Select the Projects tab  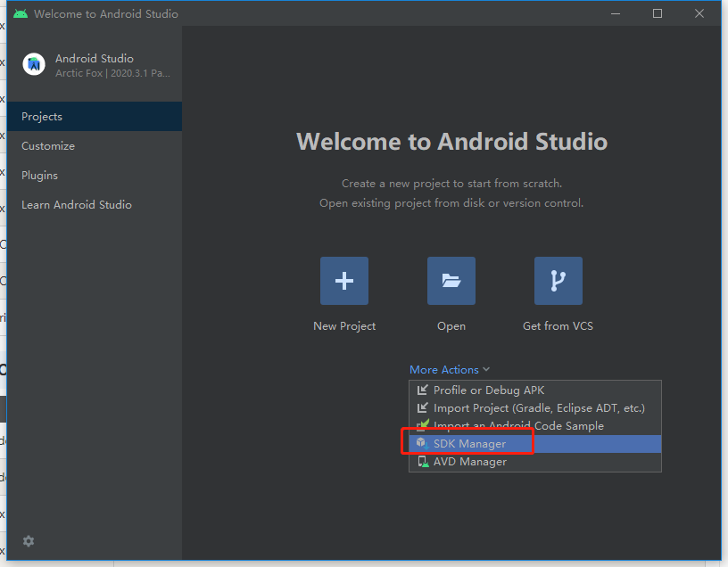95,117
